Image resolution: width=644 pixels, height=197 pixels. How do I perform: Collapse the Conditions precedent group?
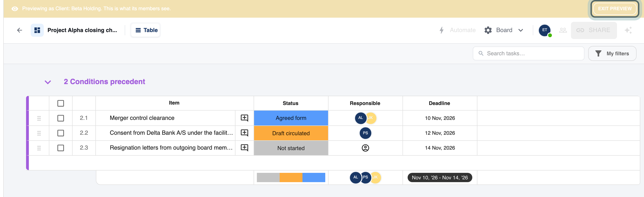(48, 82)
